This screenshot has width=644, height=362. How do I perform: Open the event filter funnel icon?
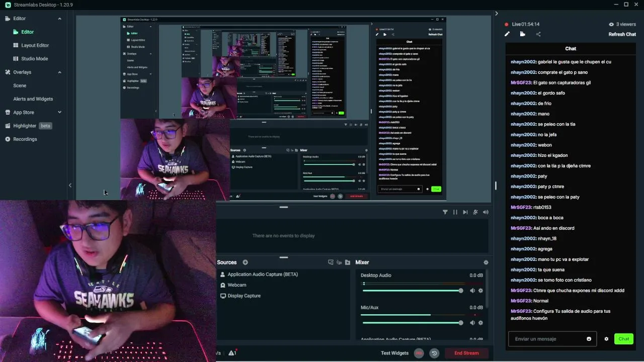pos(445,212)
